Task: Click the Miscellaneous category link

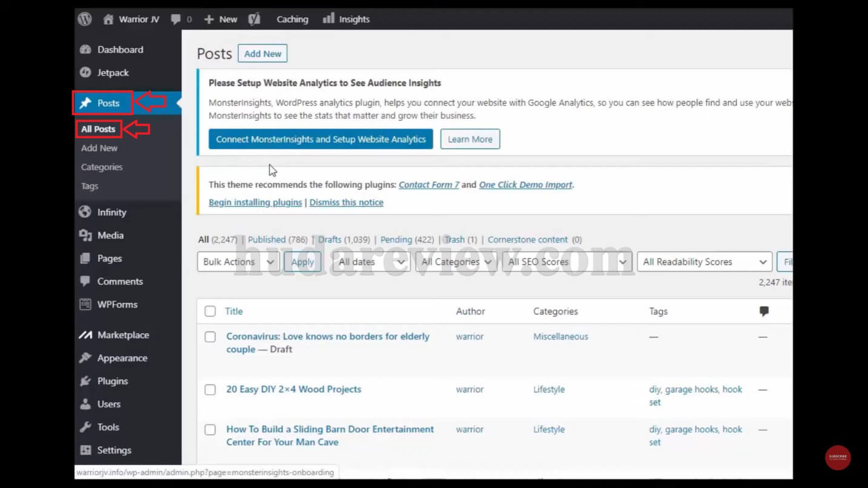Action: pos(561,336)
